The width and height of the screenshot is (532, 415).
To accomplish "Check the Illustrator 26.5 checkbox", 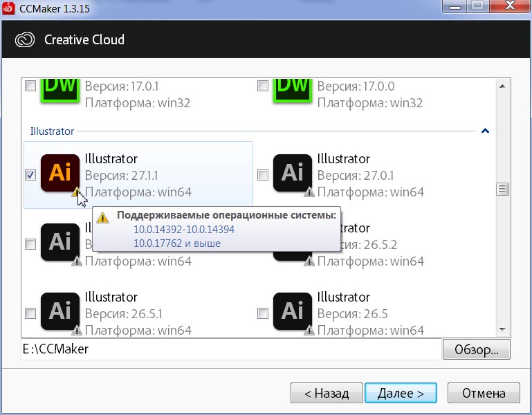I will [263, 313].
